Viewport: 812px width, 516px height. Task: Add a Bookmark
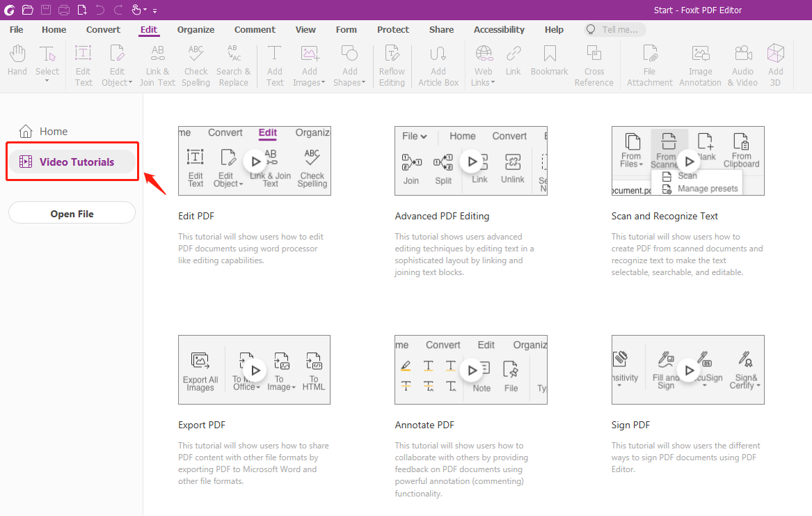point(550,61)
